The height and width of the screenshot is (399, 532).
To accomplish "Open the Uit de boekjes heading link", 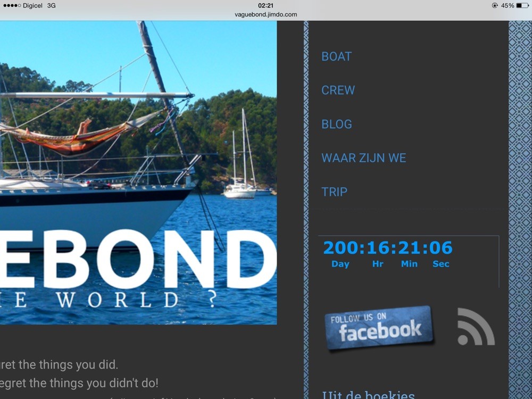I will coord(368,395).
